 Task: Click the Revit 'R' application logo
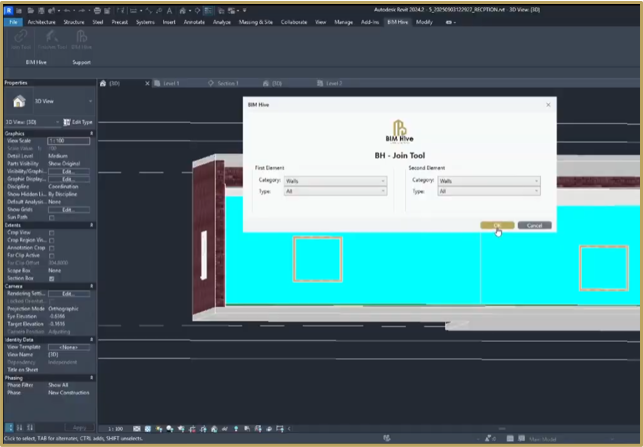coord(9,10)
